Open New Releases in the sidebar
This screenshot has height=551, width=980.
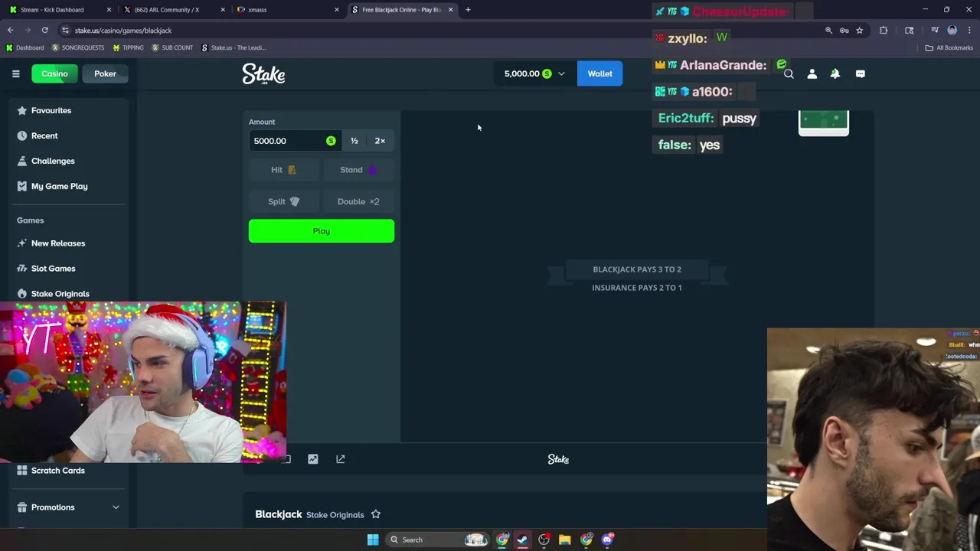(58, 243)
